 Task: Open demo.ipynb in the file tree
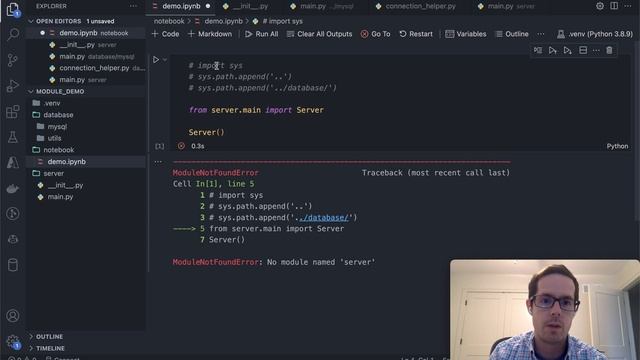tap(66, 162)
